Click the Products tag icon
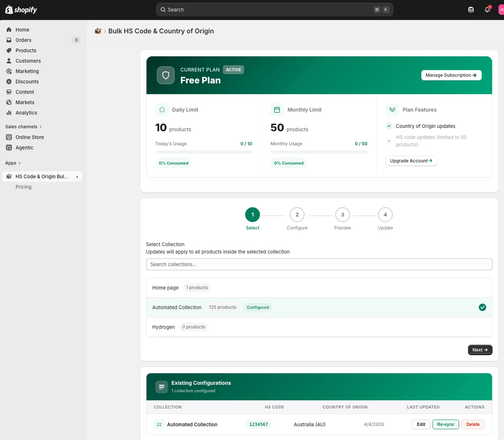Screen dimensions: 504x440 point(9,50)
